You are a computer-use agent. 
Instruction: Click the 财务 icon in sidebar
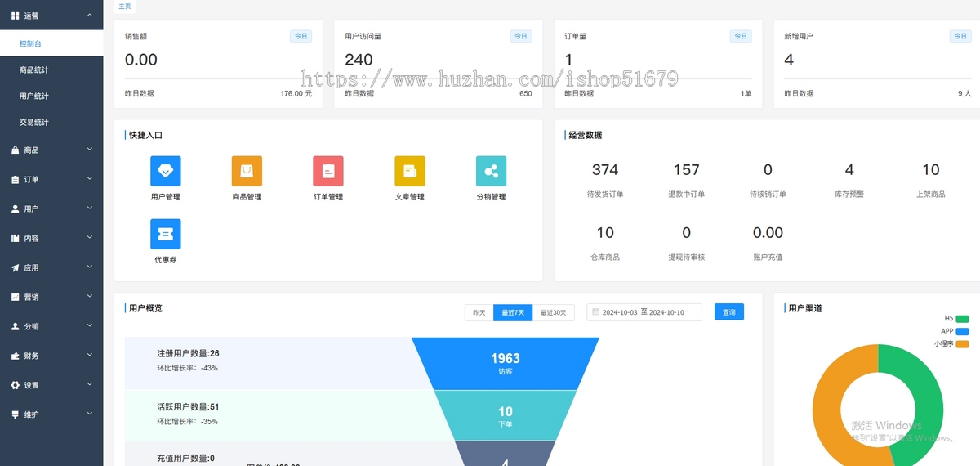[15, 356]
